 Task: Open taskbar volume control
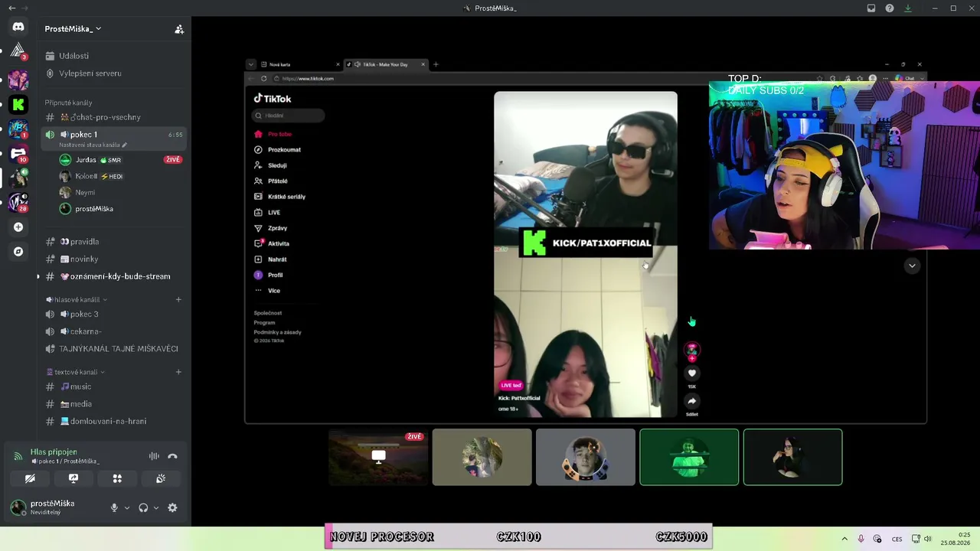pos(928,539)
